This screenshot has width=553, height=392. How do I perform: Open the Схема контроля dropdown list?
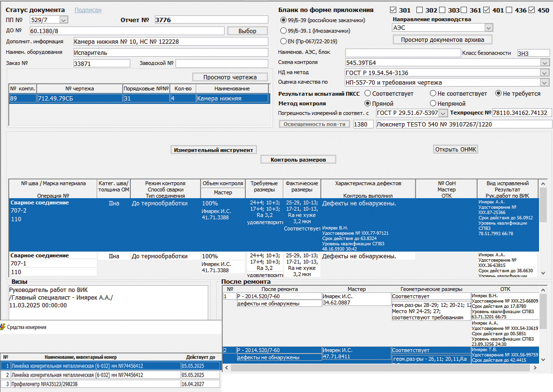[x=544, y=63]
